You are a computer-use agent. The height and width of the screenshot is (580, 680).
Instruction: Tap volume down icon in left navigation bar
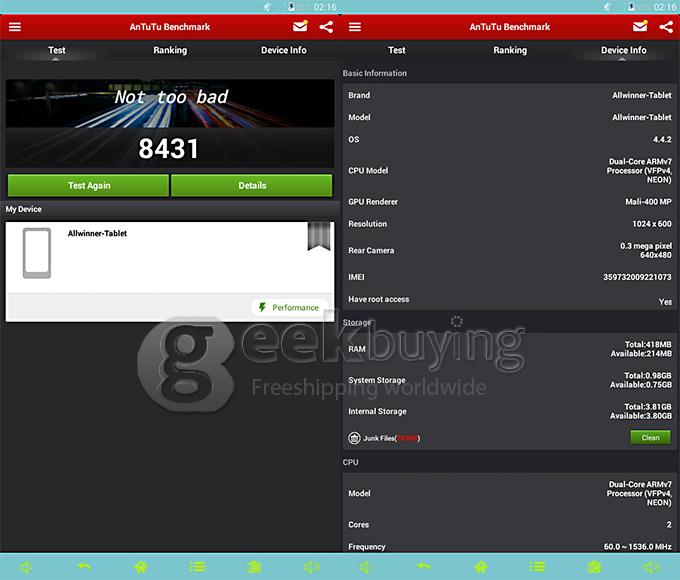[x=26, y=567]
